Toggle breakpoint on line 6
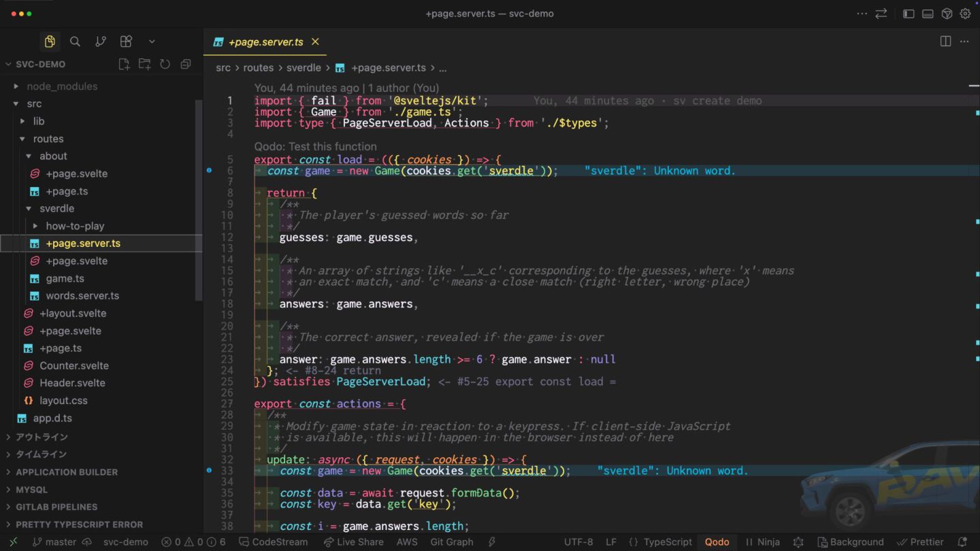The height and width of the screenshot is (551, 980). 209,171
